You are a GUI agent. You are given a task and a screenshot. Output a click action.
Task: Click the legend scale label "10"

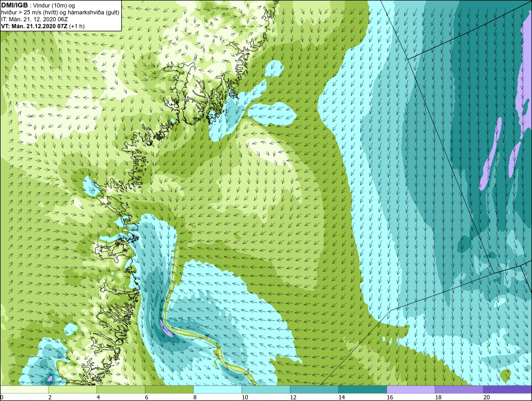(x=245, y=397)
